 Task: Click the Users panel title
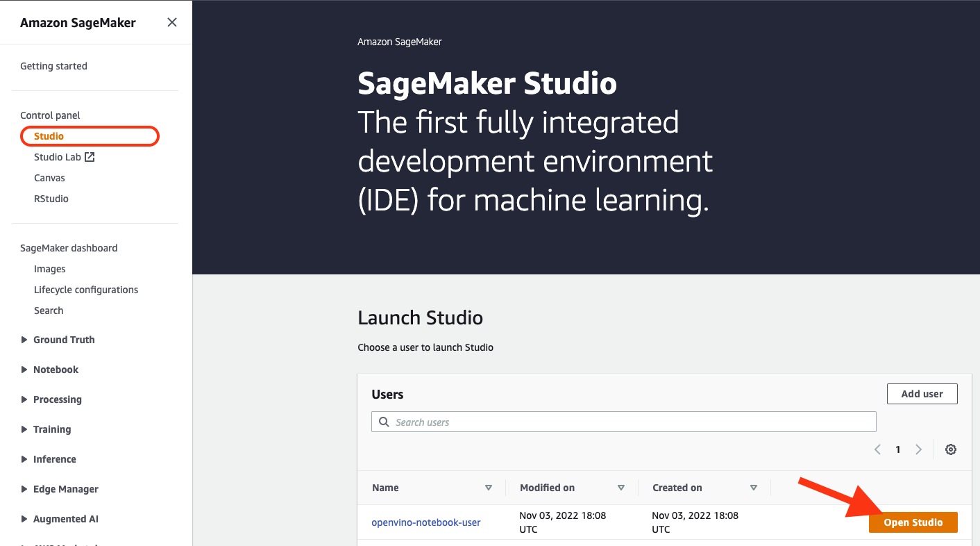coord(387,394)
